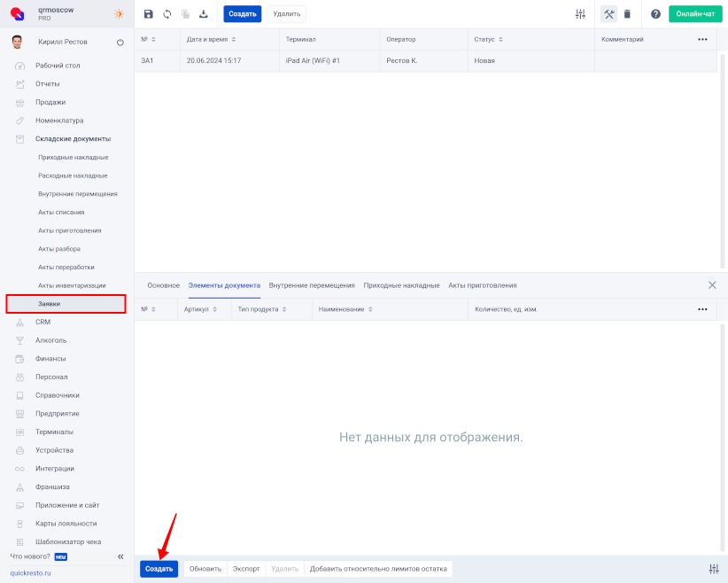Viewport: 728px width, 583px height.
Task: Open the Онлайн-чат button
Action: (695, 14)
